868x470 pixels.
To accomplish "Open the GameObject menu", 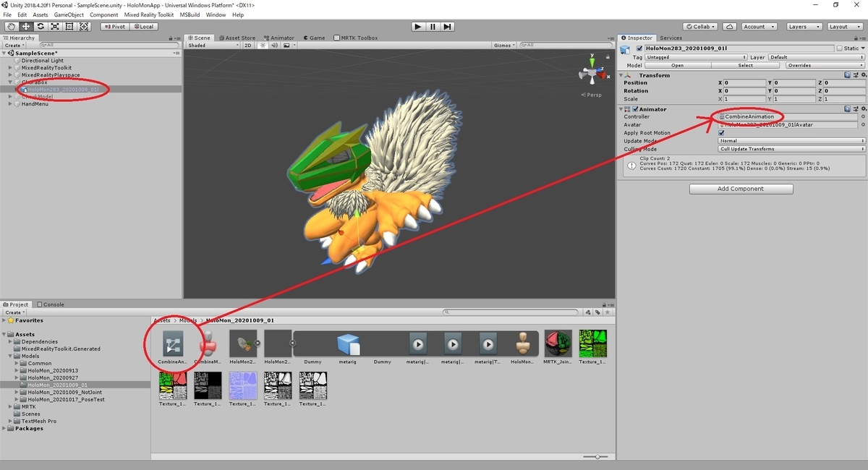I will (x=69, y=14).
